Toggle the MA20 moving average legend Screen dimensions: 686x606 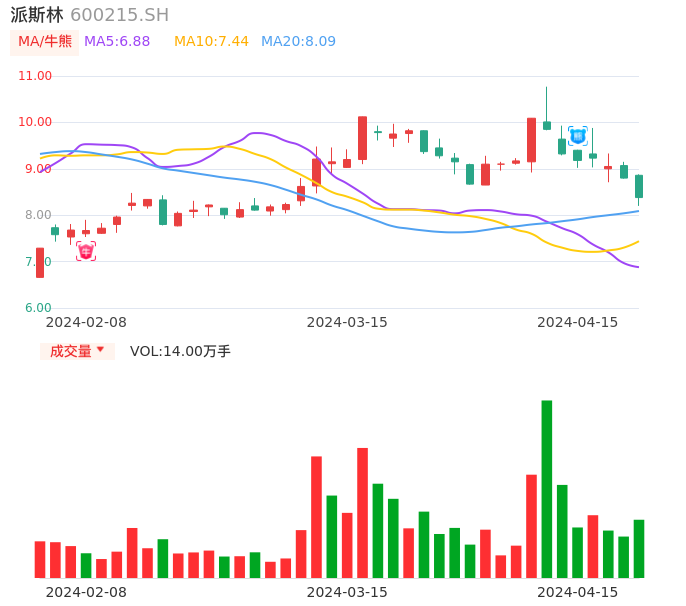pyautogui.click(x=298, y=42)
